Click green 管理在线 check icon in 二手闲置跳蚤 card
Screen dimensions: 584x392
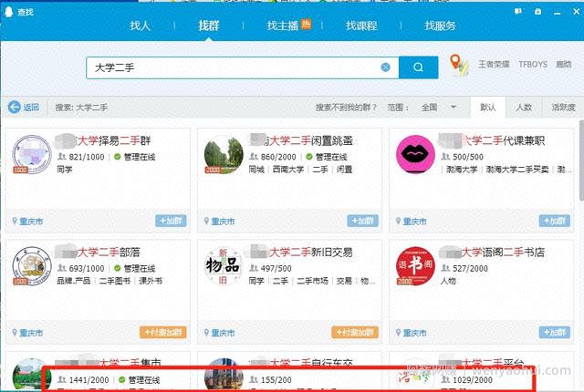pyautogui.click(x=309, y=157)
